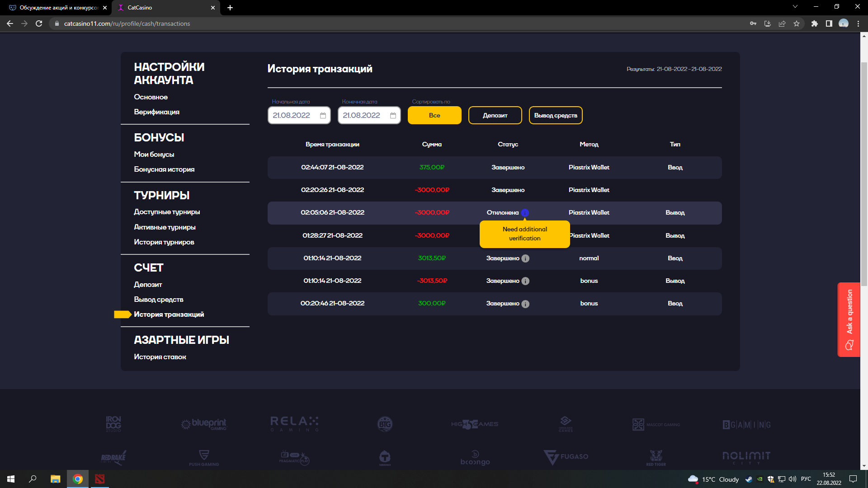Viewport: 868px width, 488px height.
Task: Click the browser address bar URL
Action: point(127,23)
